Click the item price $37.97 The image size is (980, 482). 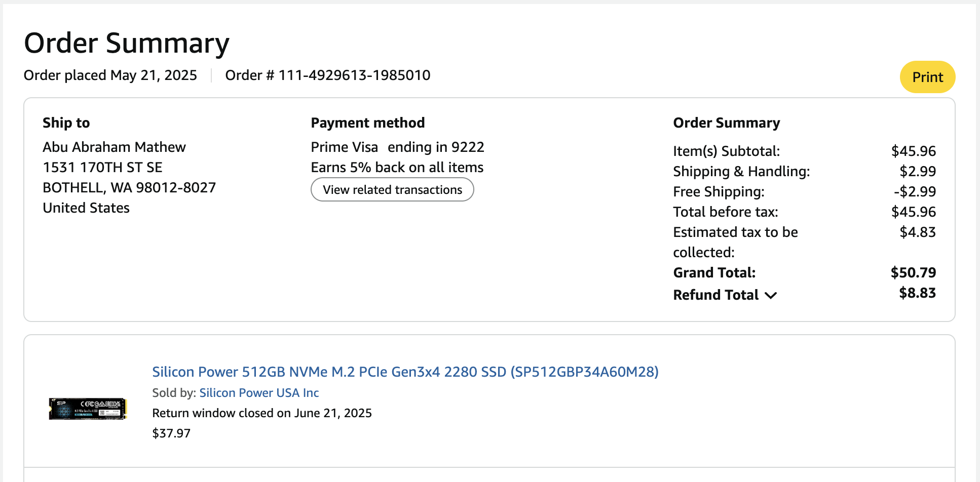tap(171, 433)
